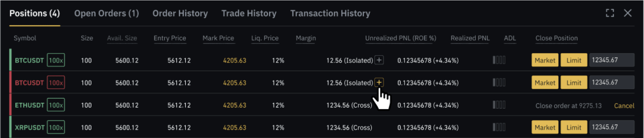Click the close price field on second BTCUSDT row
644x138 pixels.
click(x=612, y=83)
